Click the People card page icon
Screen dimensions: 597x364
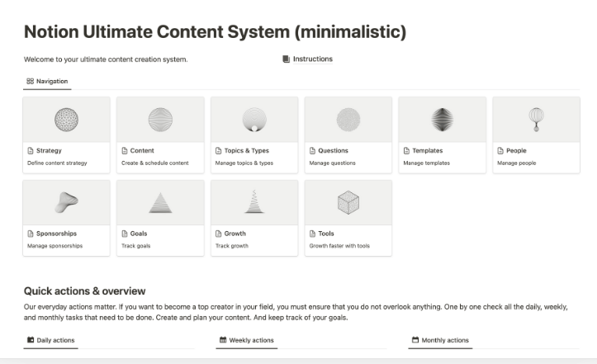click(500, 151)
